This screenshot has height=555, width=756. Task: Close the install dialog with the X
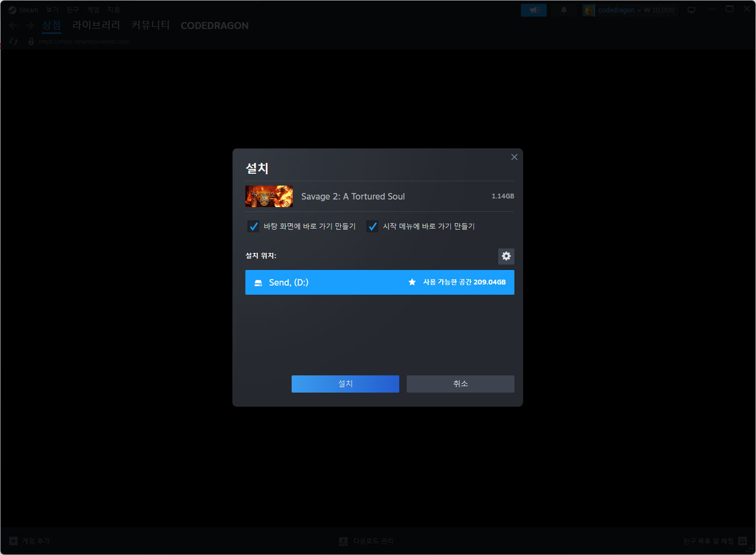tap(514, 157)
